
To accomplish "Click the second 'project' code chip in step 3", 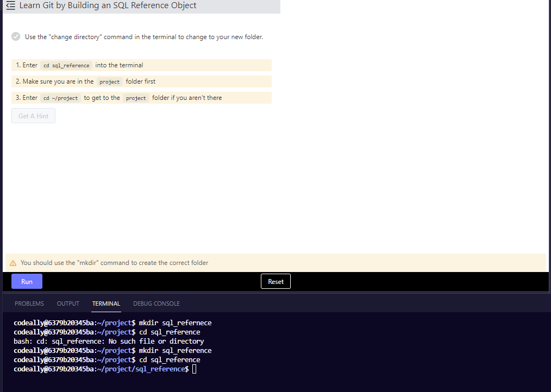I will coord(136,98).
